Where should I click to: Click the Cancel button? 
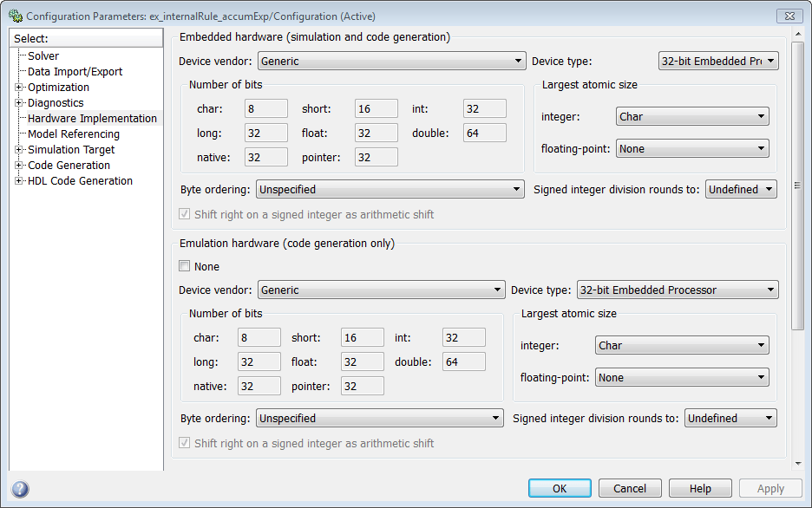coord(630,488)
